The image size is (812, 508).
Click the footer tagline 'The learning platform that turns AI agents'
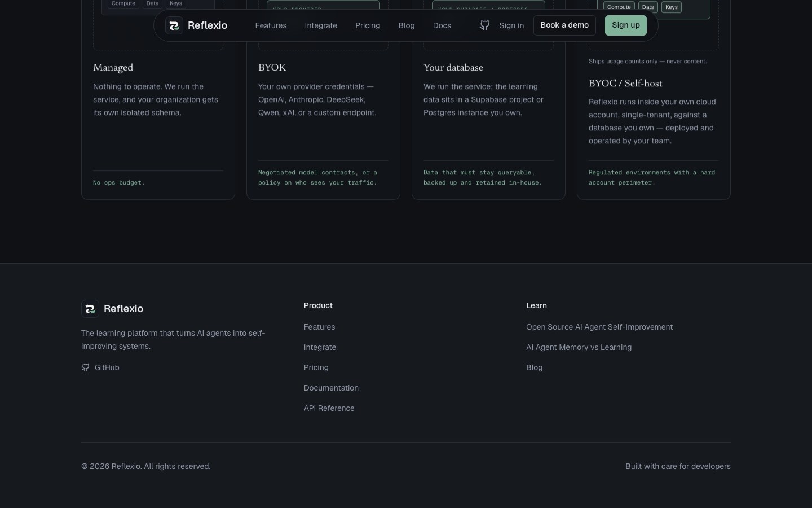pos(173,340)
